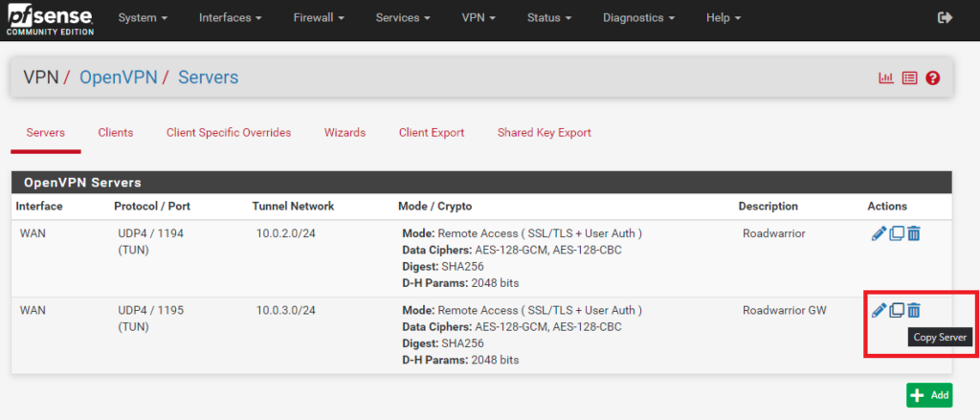Screen dimensions: 980x420
Task: Edit the Roadwarrior GW server entry
Action: [879, 310]
